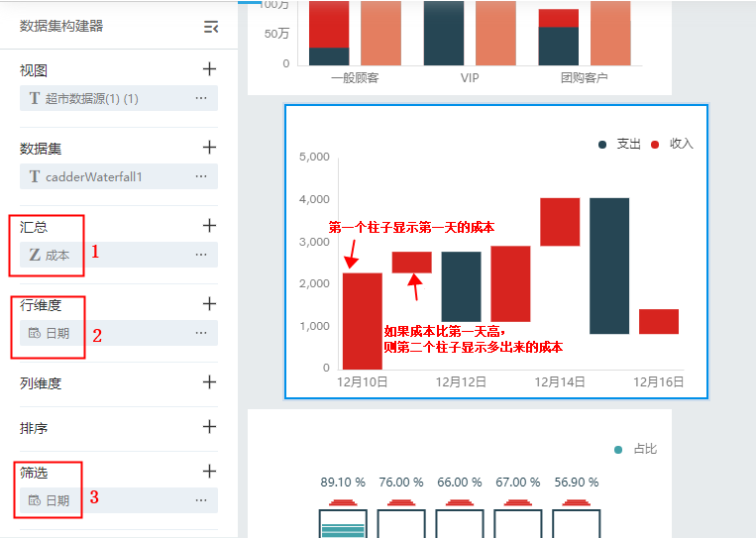
Task: Add a 排序 rule with plus icon
Action: click(209, 426)
